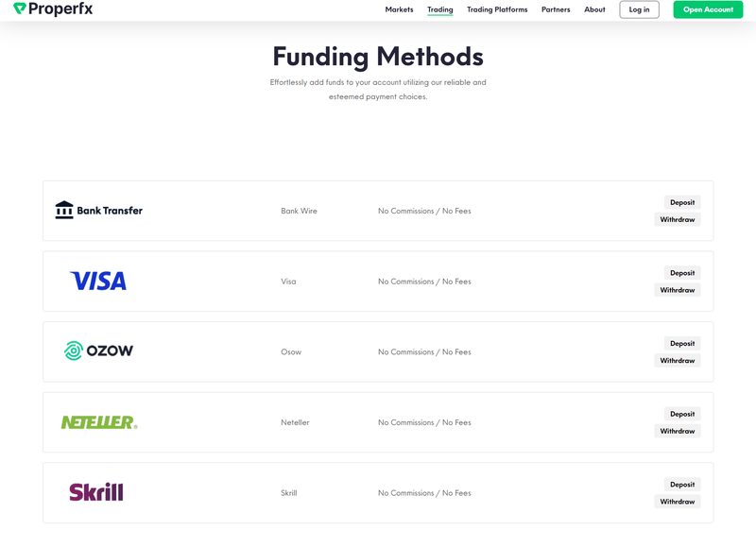This screenshot has height=547, width=756.
Task: Click the VISA logo
Action: click(98, 281)
